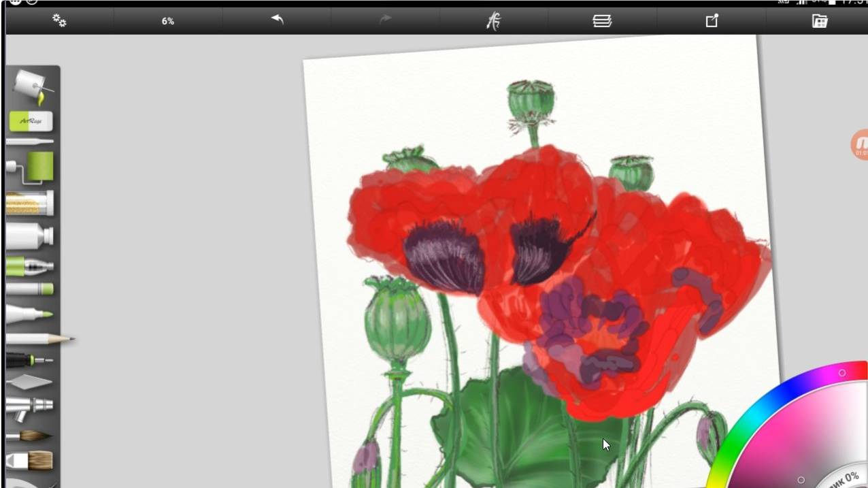The width and height of the screenshot is (868, 488).
Task: Click the greyed redo arrow
Action: tap(385, 20)
